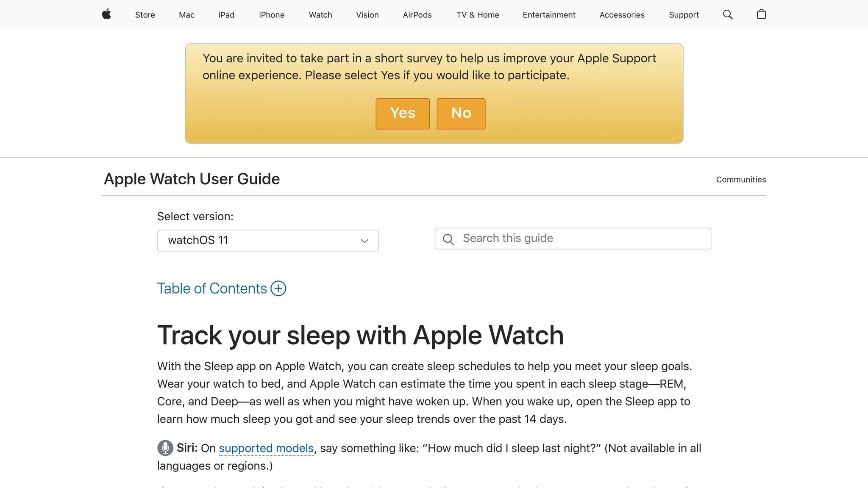This screenshot has height=488, width=868.
Task: Click the Siri microphone icon
Action: (x=165, y=448)
